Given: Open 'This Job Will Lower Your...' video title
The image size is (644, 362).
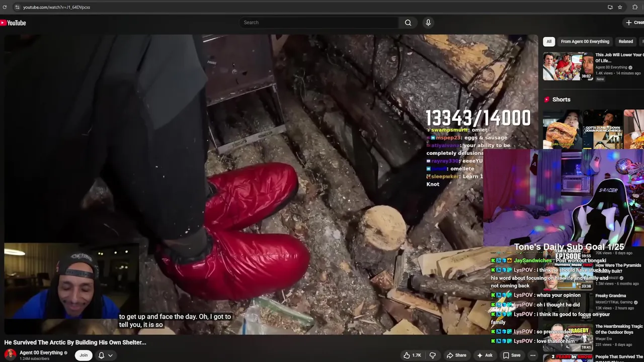Looking at the screenshot, I should pos(619,57).
